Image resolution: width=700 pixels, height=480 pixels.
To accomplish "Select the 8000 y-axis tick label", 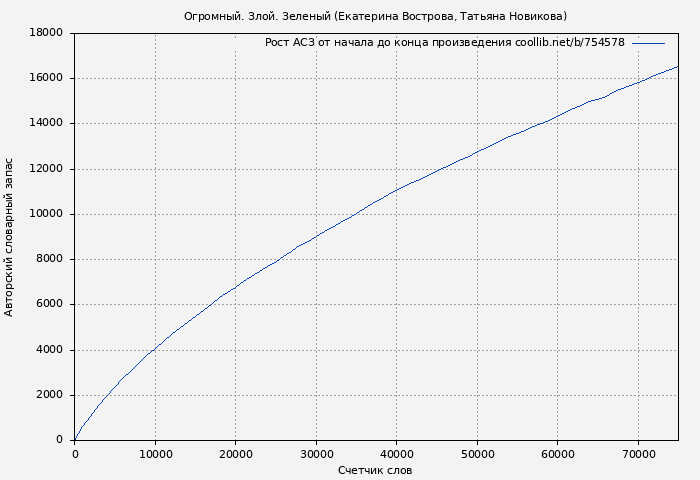I will pos(49,259).
